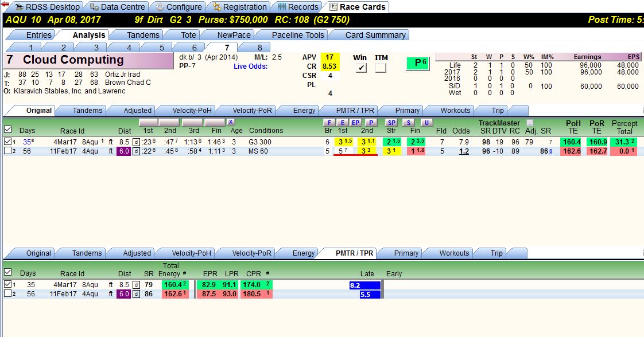Switch to the Tandems top-level tab
This screenshot has width=644, height=337.
point(143,35)
